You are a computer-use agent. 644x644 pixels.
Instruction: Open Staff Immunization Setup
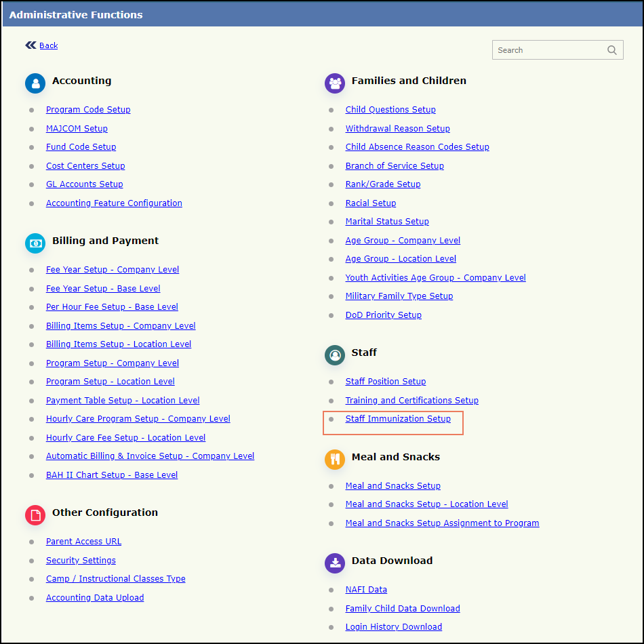point(398,419)
